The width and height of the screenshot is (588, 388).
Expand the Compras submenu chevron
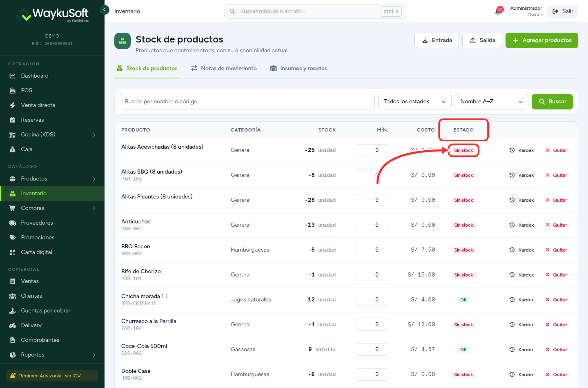point(94,208)
